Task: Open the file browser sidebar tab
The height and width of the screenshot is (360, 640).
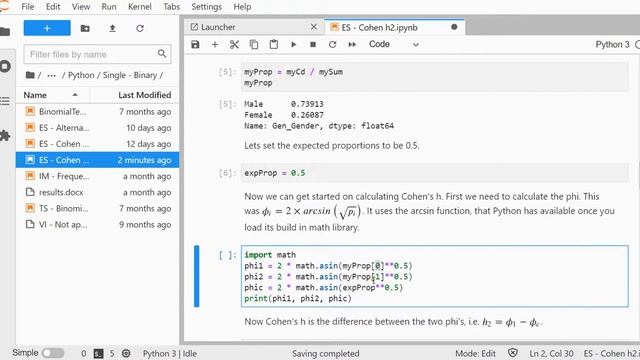Action: point(5,31)
